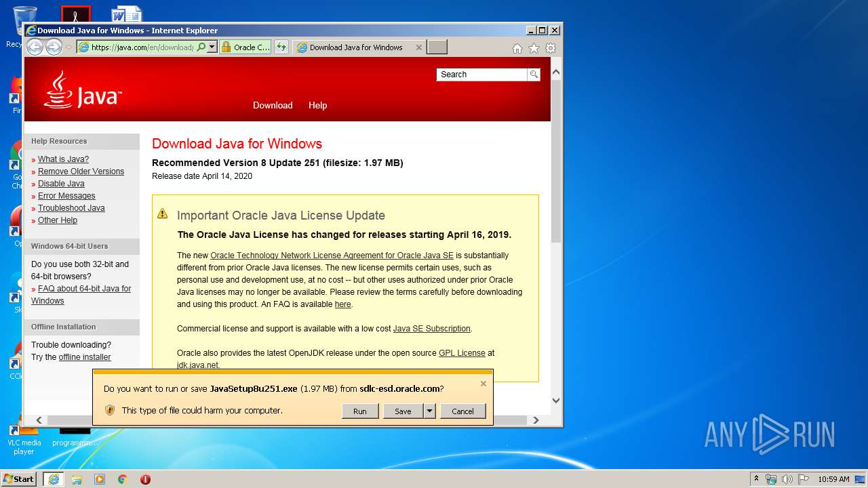
Task: Show hidden tray icons arrow
Action: (756, 479)
